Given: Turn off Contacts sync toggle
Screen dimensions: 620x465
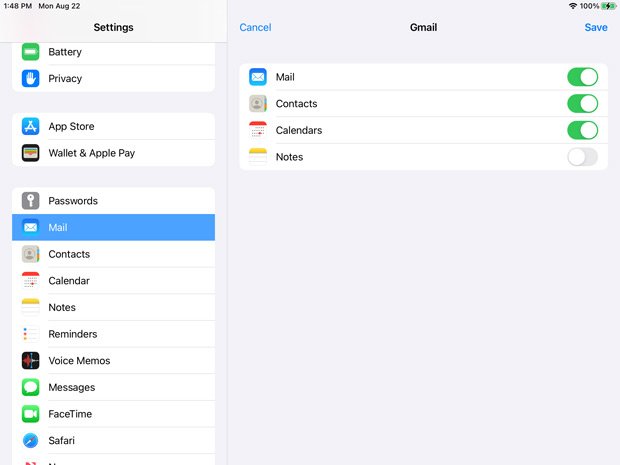Looking at the screenshot, I should (582, 104).
